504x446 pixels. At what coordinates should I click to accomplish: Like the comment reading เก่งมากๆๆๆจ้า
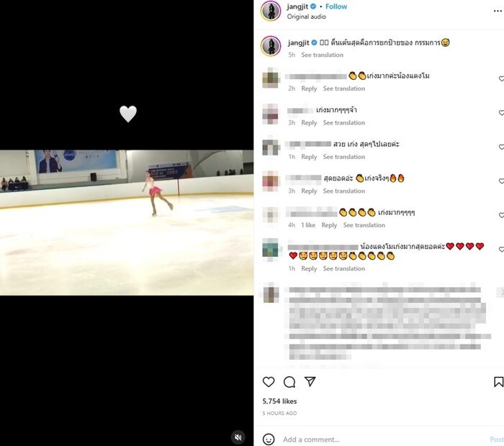coord(501,113)
